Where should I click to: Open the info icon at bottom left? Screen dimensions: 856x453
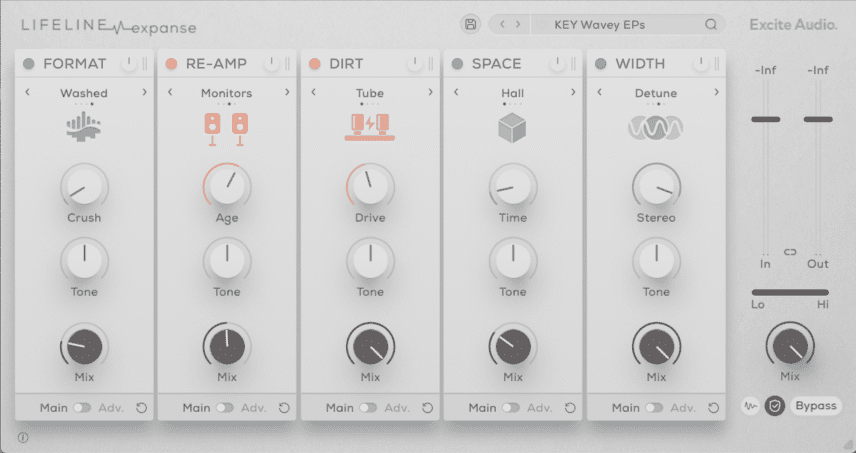click(23, 437)
